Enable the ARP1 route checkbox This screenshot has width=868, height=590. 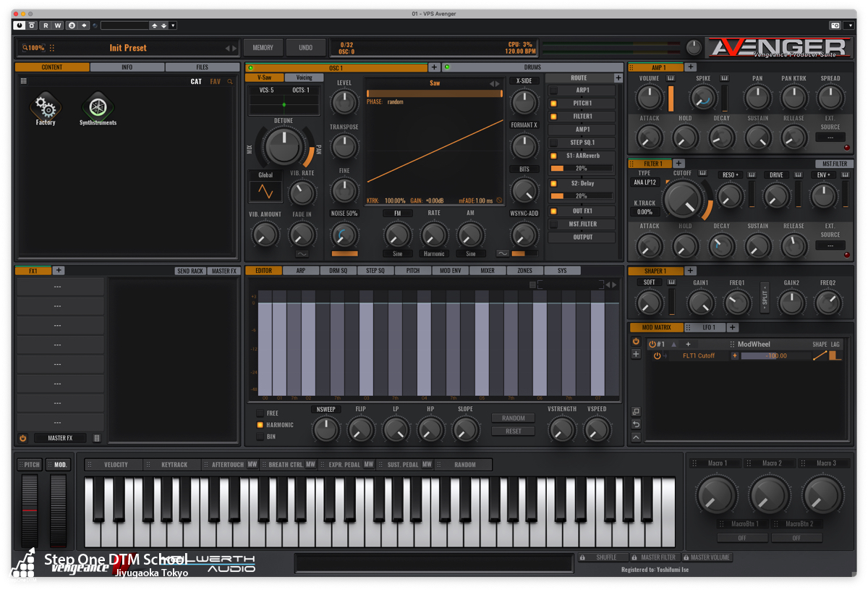(553, 90)
